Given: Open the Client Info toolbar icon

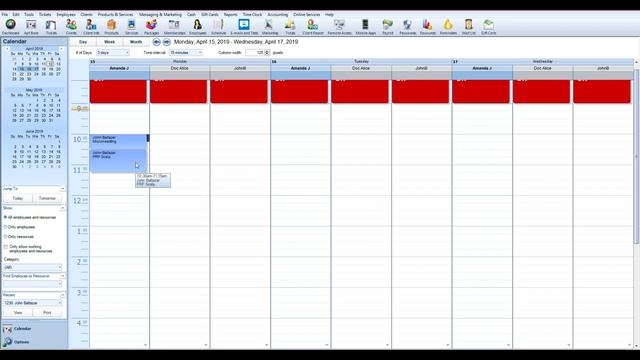Looking at the screenshot, I should coord(91,27).
